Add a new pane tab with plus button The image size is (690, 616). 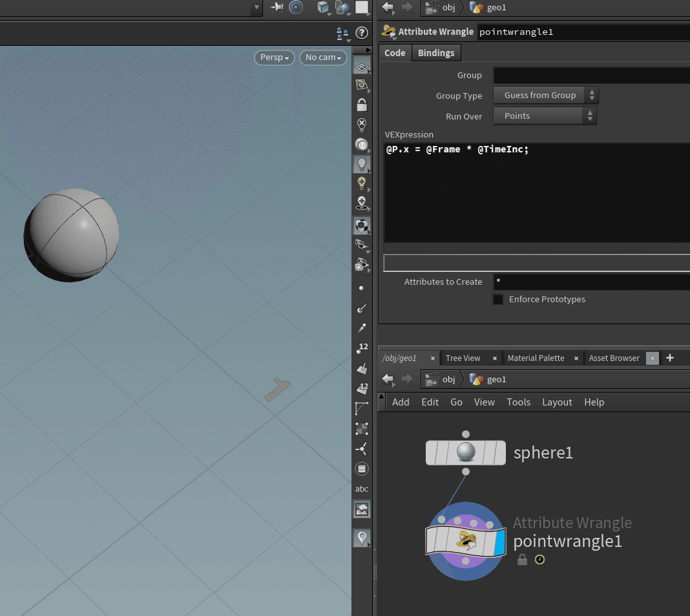(x=670, y=358)
